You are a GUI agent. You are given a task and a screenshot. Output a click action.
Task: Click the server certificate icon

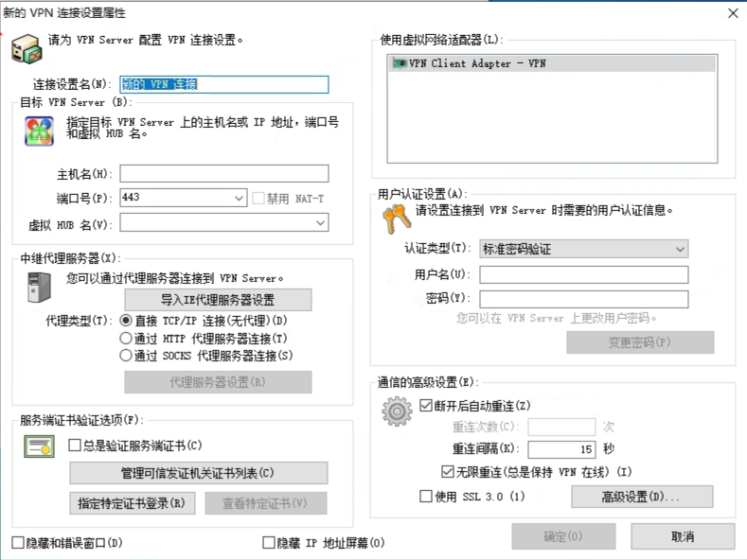pos(40,447)
